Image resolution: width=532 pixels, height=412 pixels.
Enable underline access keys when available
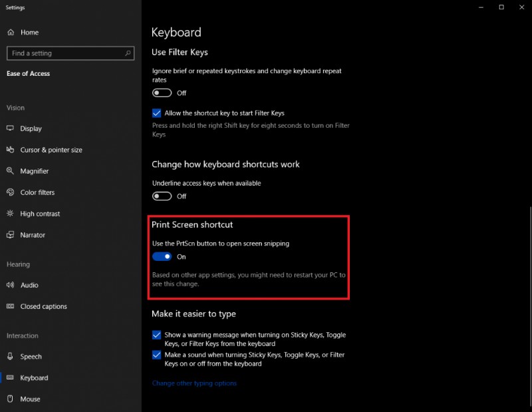pyautogui.click(x=161, y=196)
